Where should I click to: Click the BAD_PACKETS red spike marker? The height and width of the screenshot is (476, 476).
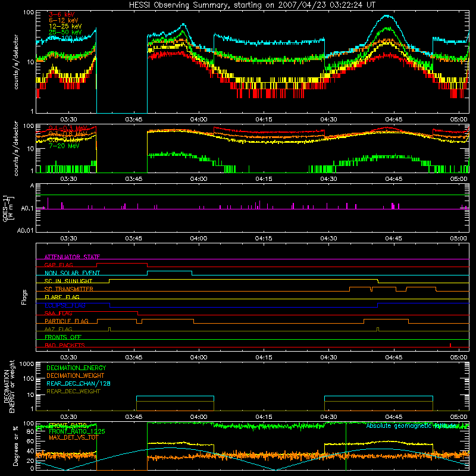(x=450, y=345)
